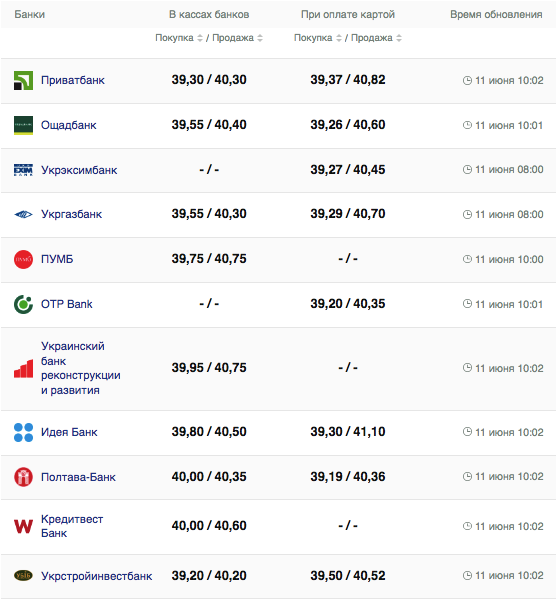Open the Приватбанк link
Screen dimensions: 560x600
coord(73,80)
